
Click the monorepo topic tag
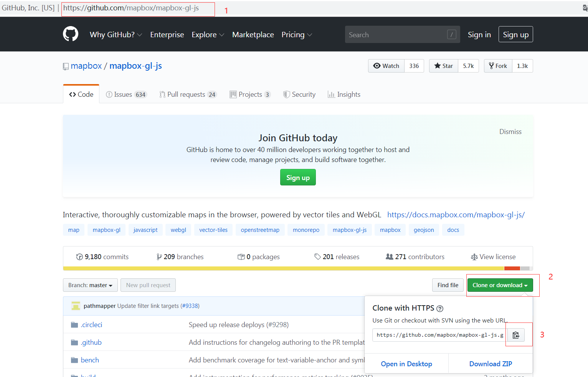click(306, 230)
